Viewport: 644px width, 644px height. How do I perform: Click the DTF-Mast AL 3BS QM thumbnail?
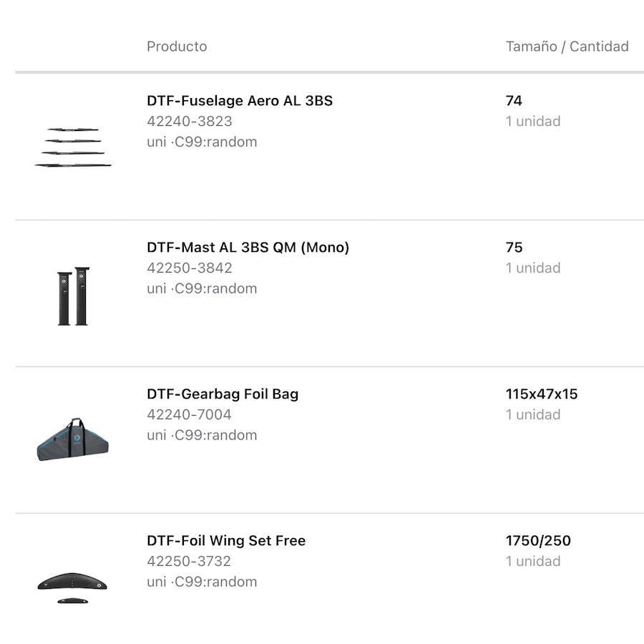[x=73, y=296]
